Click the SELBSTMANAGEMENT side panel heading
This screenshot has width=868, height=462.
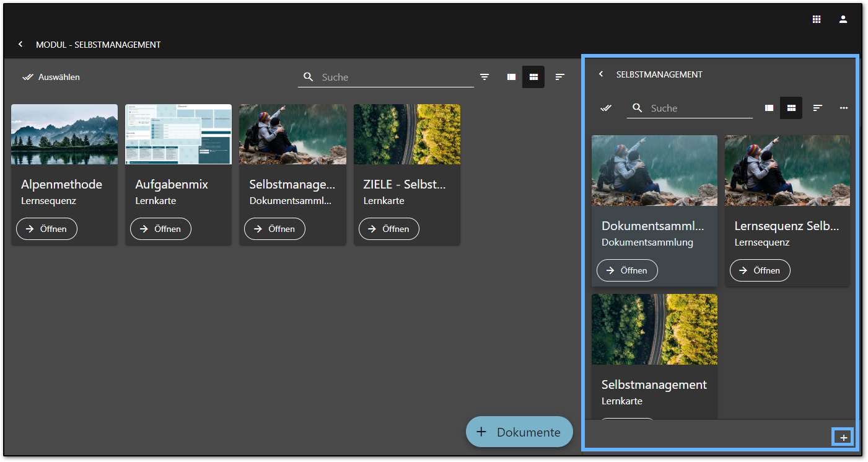(x=659, y=74)
